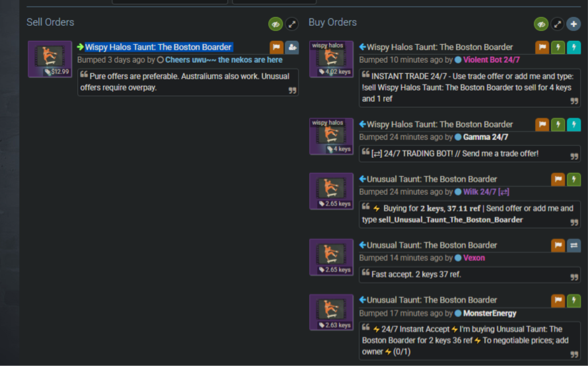Open Wispy Halos listing title by Gamma 24/7
Viewport: 588px width, 366px height.
439,124
